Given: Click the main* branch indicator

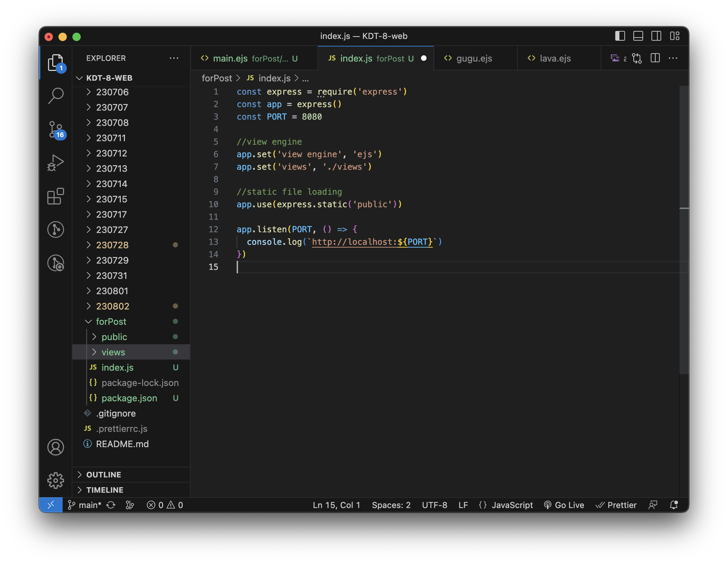Looking at the screenshot, I should click(x=84, y=505).
